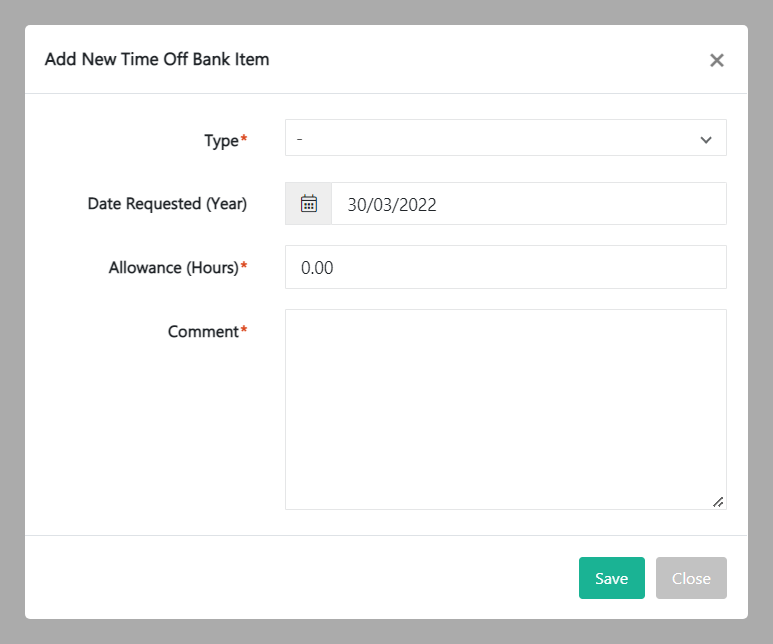
Task: Click the Allowance (Hours) label
Action: (174, 268)
